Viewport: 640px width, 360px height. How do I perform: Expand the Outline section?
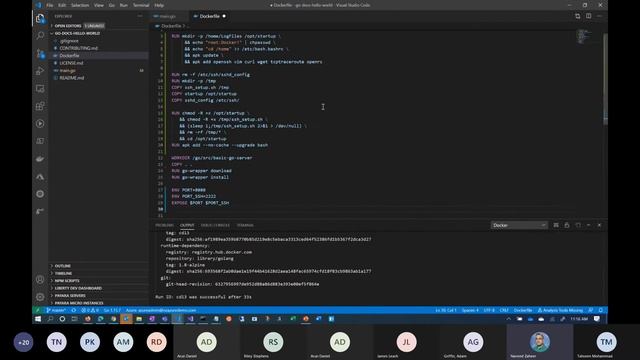pos(98,266)
